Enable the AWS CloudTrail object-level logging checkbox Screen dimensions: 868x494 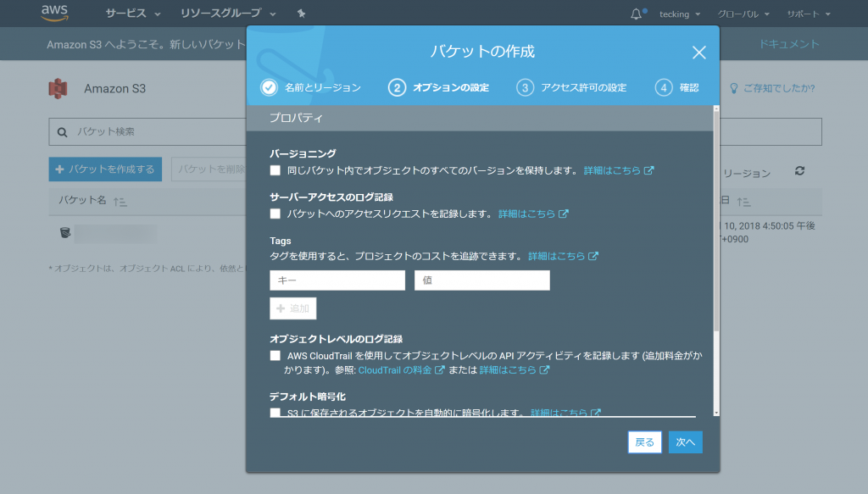[275, 356]
